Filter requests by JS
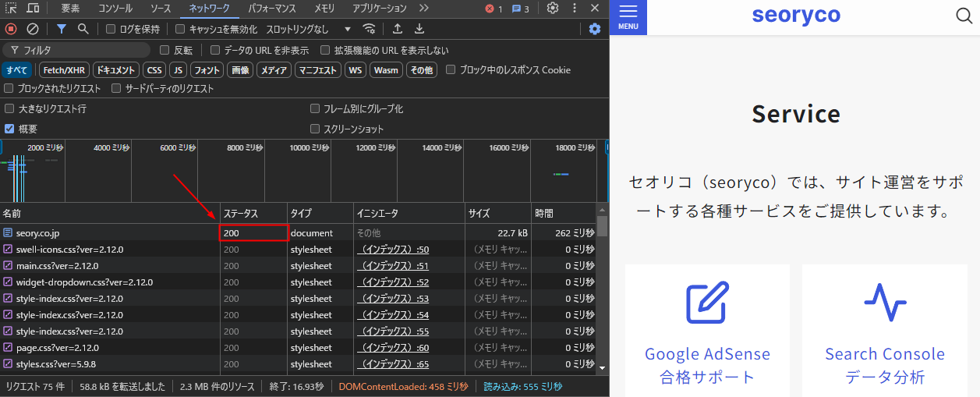 [x=178, y=69]
